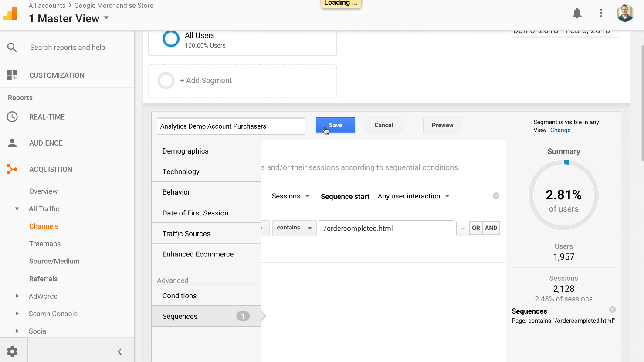Collapse the left navigation sidebar
The height and width of the screenshot is (362, 644).
click(x=119, y=352)
